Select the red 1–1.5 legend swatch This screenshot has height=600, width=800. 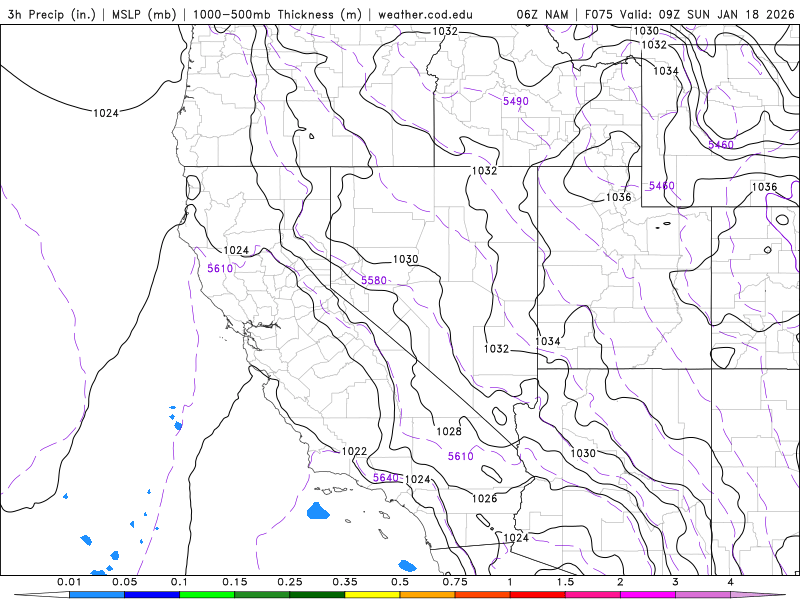(x=538, y=595)
